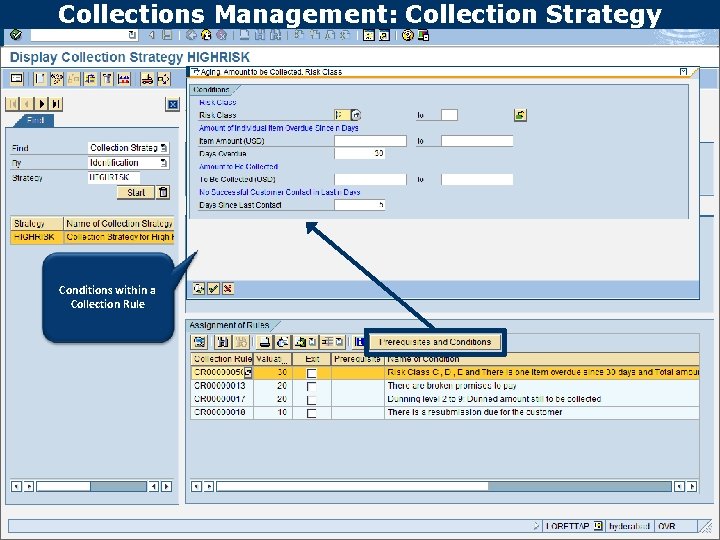Select the Assignment of Rules tab
Viewport: 720px width, 540px height.
(229, 325)
